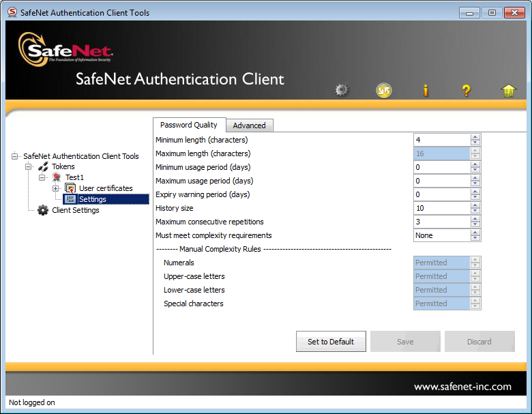Click the yellow refresh icon in header
532x414 pixels.
coord(384,91)
